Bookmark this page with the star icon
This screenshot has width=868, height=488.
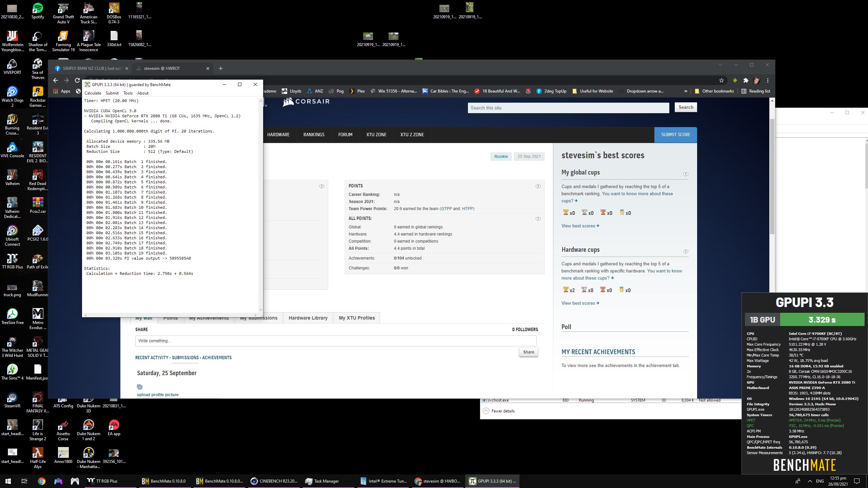722,80
